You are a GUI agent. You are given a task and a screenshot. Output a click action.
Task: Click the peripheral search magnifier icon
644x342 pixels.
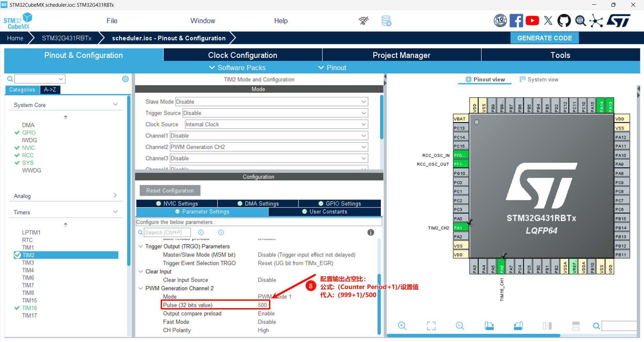point(10,79)
